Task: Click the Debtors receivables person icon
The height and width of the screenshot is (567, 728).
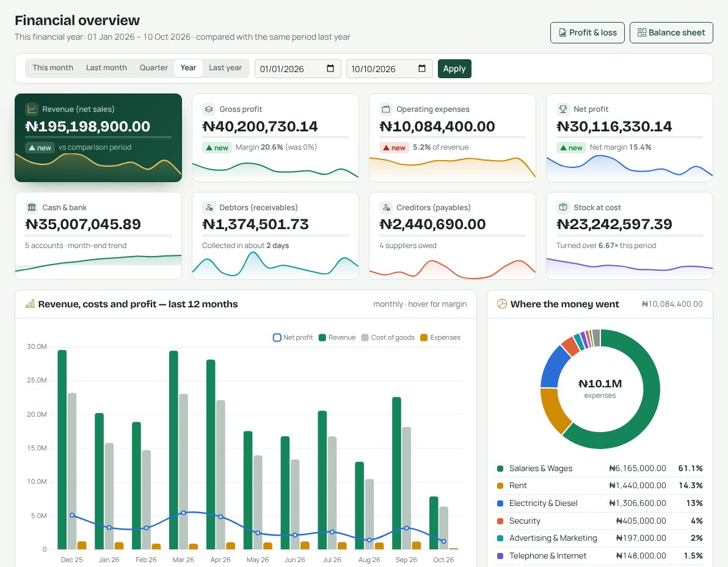Action: [x=209, y=207]
